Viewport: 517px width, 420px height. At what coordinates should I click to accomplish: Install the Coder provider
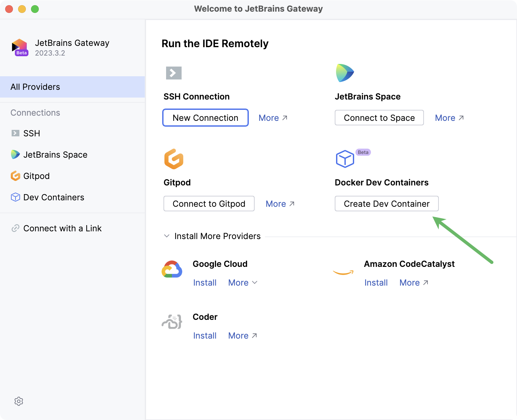coord(205,336)
